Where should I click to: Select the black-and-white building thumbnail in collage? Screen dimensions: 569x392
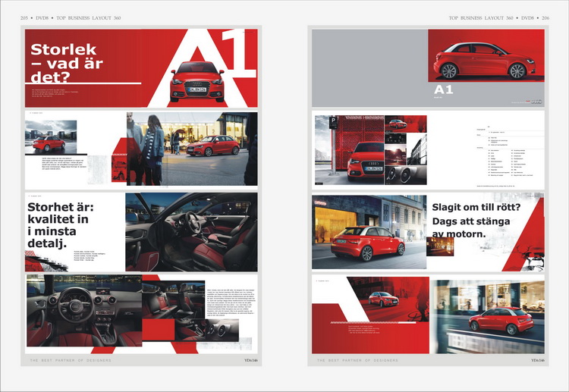pos(417,149)
